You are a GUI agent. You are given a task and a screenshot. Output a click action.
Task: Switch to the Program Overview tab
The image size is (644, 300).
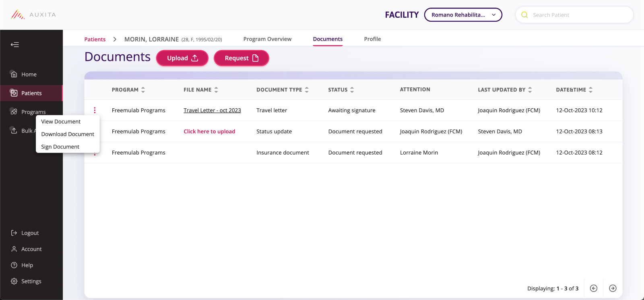pyautogui.click(x=267, y=39)
